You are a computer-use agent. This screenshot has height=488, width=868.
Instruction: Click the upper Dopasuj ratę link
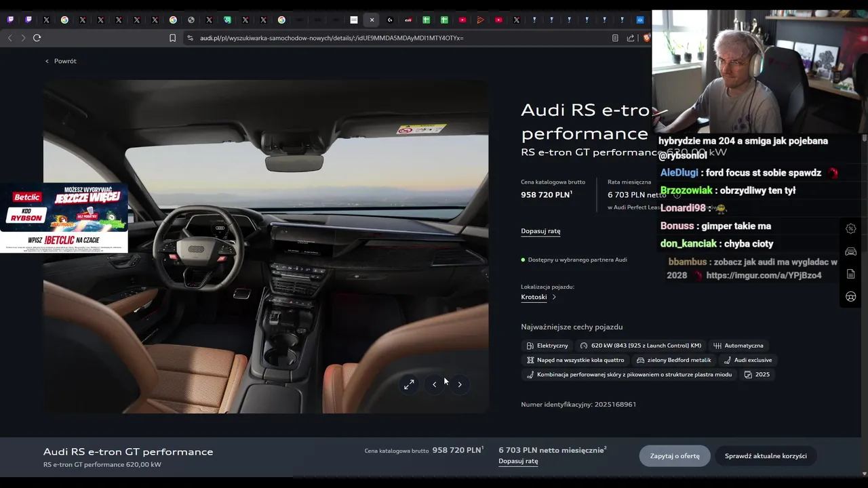point(540,231)
